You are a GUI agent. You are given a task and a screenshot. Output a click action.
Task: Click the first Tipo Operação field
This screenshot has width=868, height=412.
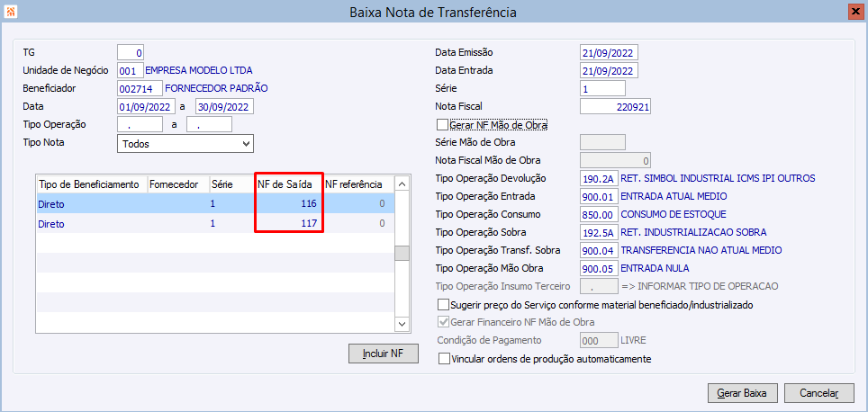(x=140, y=124)
